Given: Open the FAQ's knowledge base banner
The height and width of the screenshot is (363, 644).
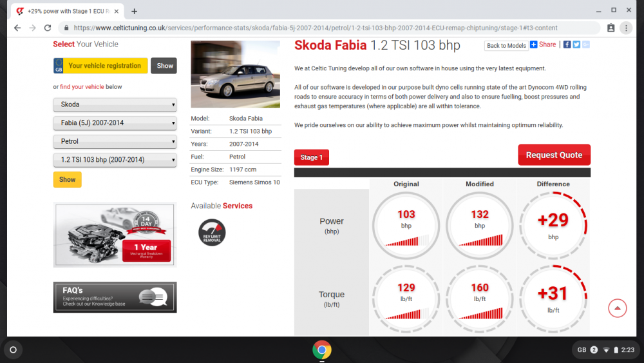Looking at the screenshot, I should pos(115,297).
